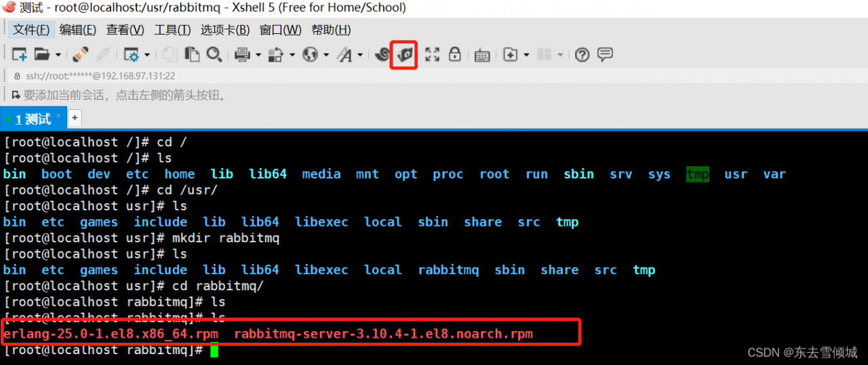This screenshot has width=868, height=365.
Task: Click the new tab plus-page icon
Action: 511,55
